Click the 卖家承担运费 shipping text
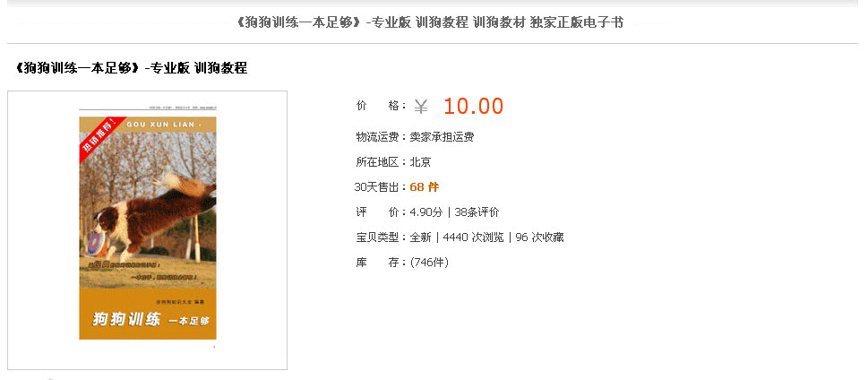This screenshot has width=868, height=380. point(442,137)
